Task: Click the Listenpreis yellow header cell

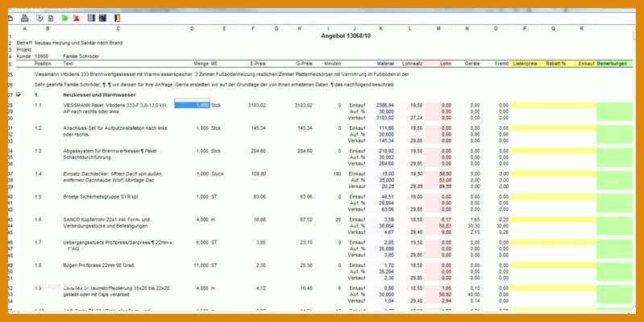Action: pyautogui.click(x=525, y=64)
